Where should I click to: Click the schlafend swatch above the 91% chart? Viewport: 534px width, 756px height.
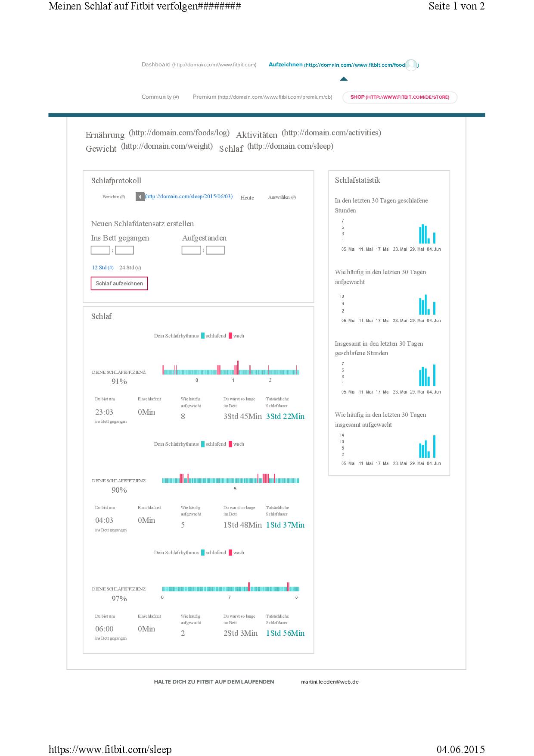(x=203, y=336)
